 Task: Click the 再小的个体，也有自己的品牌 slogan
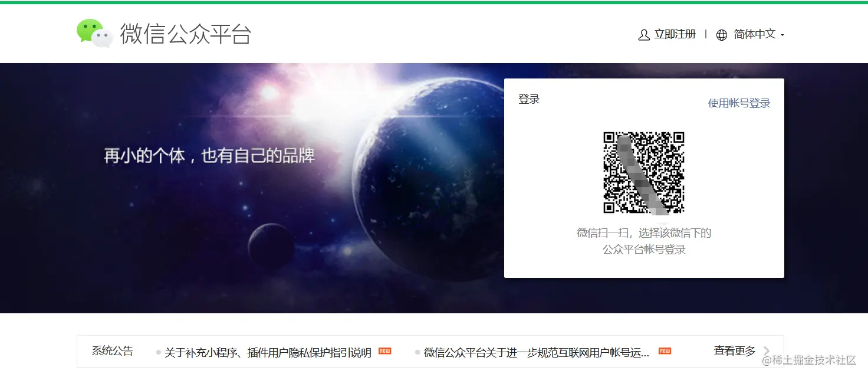[x=209, y=156]
